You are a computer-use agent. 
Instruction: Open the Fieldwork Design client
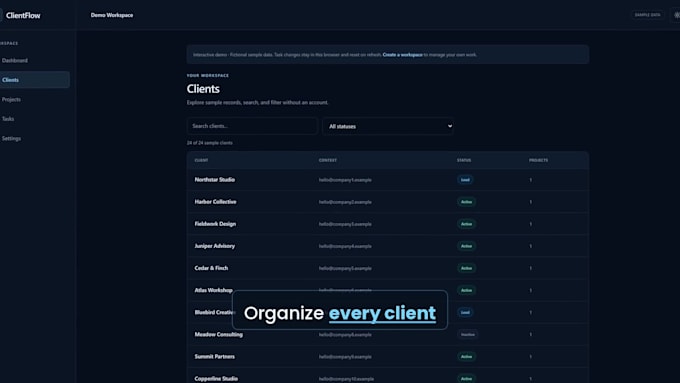coord(215,224)
